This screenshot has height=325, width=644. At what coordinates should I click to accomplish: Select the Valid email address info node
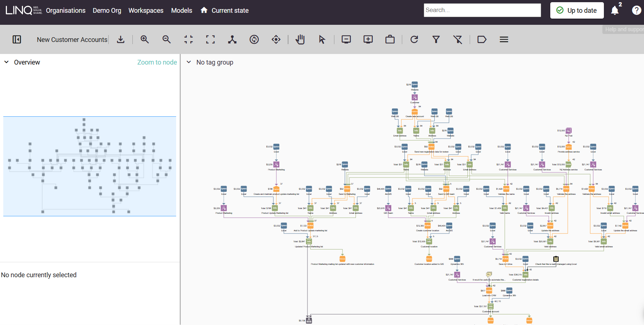click(604, 241)
